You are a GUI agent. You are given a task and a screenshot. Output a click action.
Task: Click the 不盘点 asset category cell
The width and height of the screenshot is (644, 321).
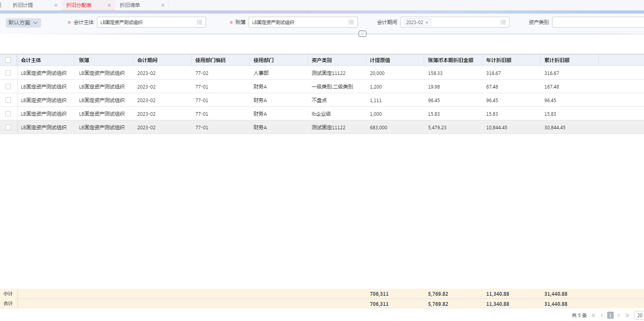(319, 100)
